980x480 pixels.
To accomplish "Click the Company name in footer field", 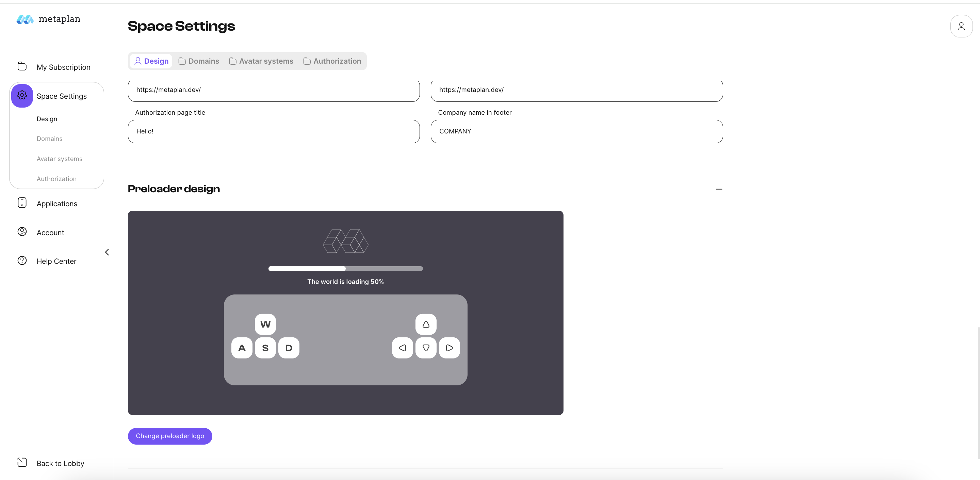I will 576,132.
